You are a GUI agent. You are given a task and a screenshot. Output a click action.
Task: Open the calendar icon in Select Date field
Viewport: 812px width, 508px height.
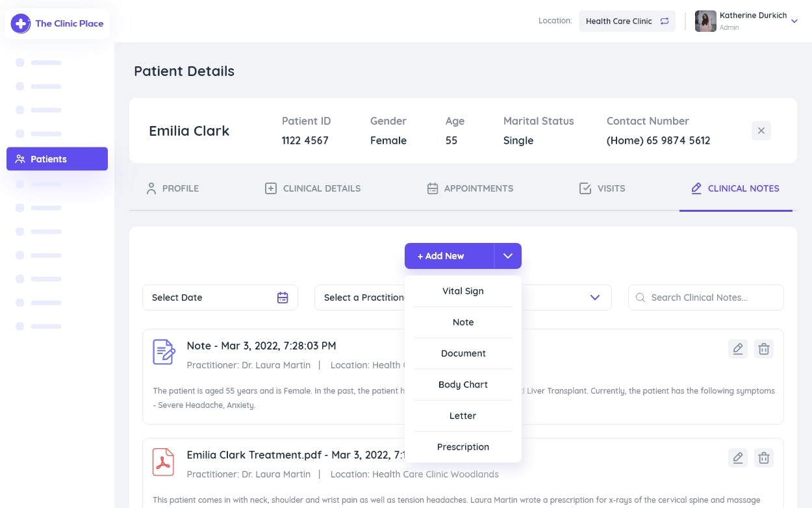(283, 297)
